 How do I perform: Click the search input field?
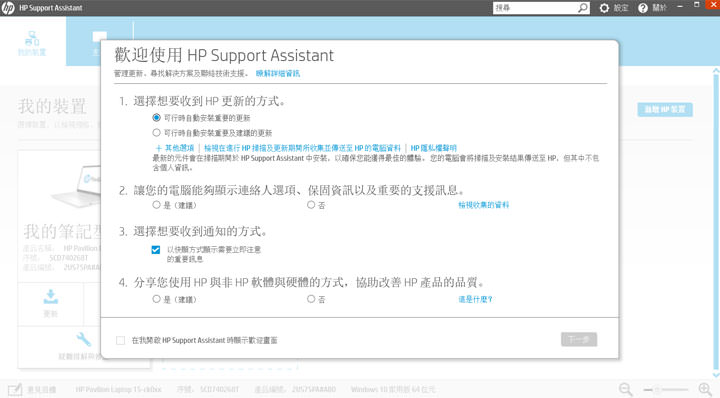(535, 8)
